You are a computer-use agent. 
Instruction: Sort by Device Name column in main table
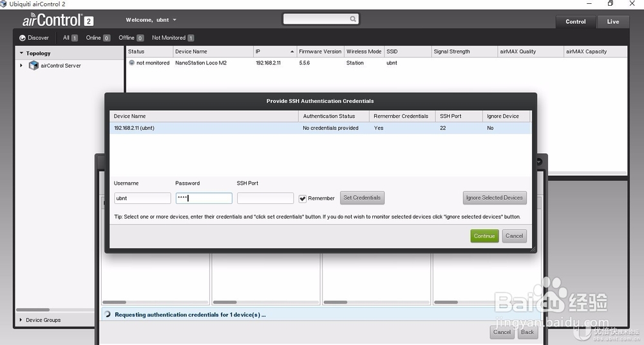(213, 51)
